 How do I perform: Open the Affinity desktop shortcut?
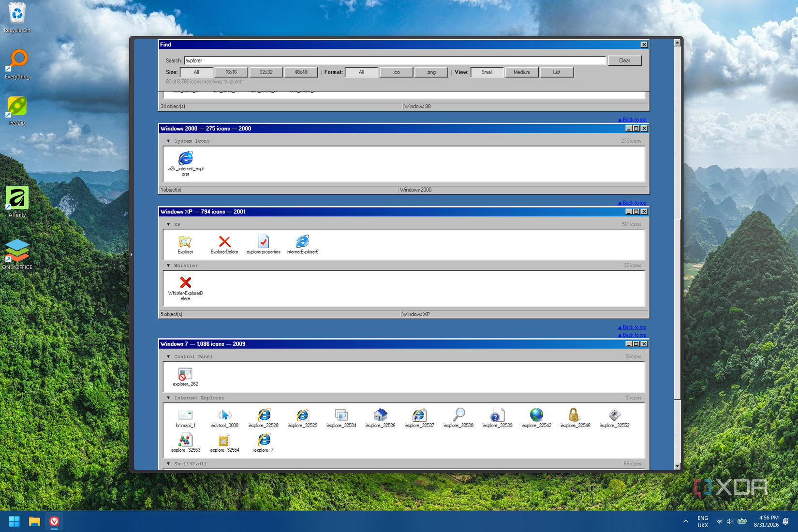tap(17, 202)
